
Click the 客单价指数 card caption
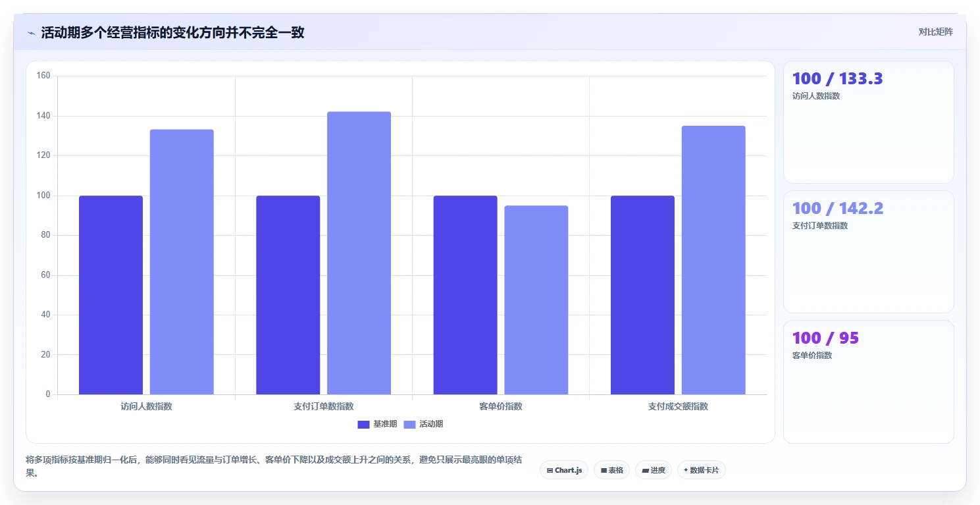[x=812, y=356]
